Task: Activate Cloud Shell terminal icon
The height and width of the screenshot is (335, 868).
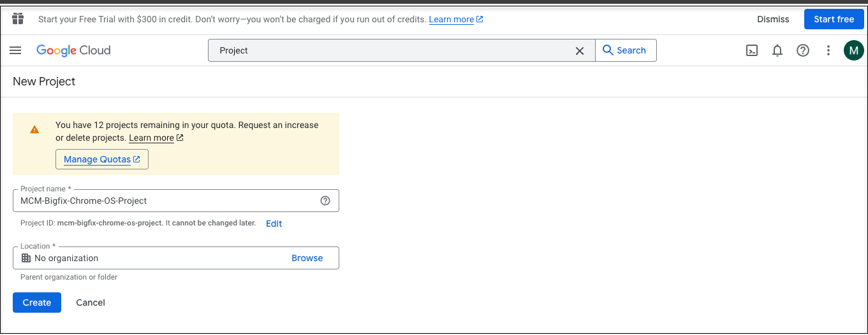Action: tap(752, 51)
